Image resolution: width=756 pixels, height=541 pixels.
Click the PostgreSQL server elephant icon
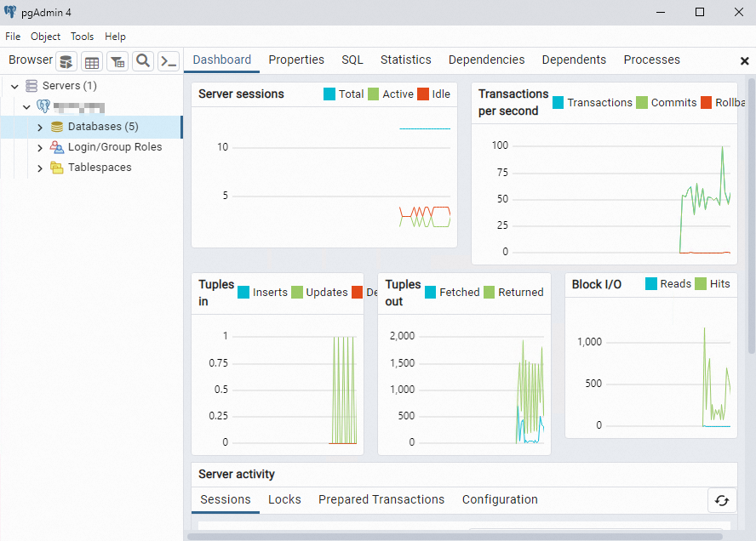point(43,106)
